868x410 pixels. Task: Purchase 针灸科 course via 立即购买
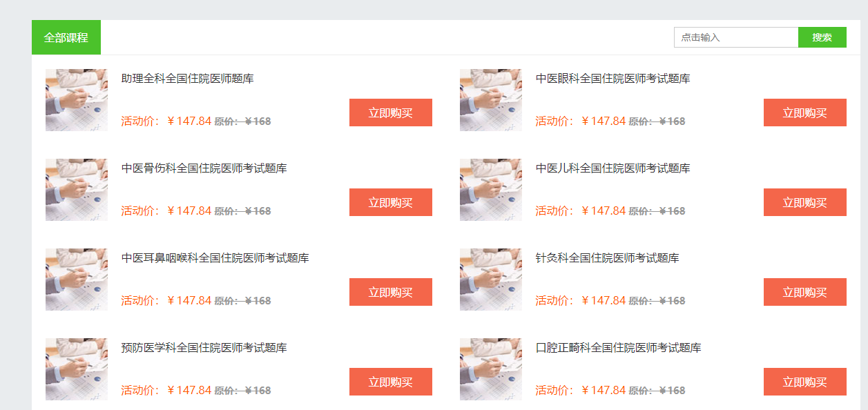point(805,292)
